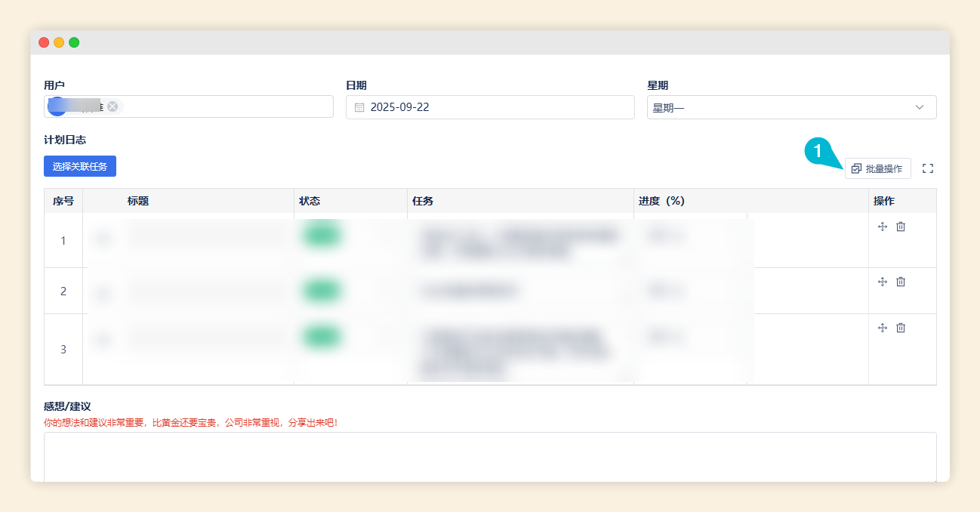The width and height of the screenshot is (980, 512).
Task: Click the move icon in row 1
Action: [x=883, y=227]
